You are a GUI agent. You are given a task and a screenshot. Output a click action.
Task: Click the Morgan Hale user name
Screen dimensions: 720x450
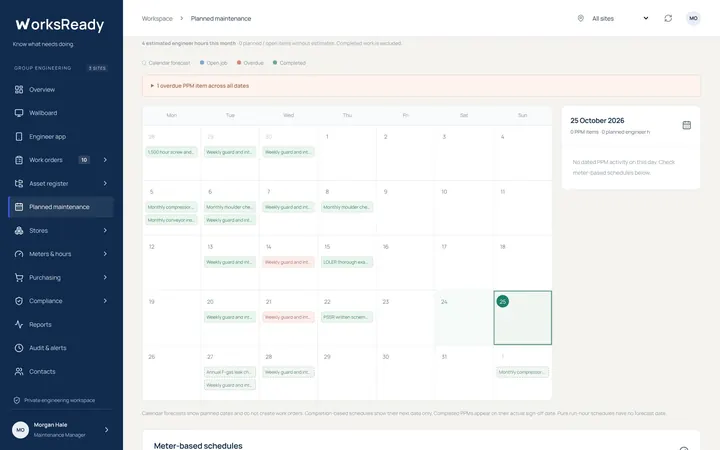(51, 425)
